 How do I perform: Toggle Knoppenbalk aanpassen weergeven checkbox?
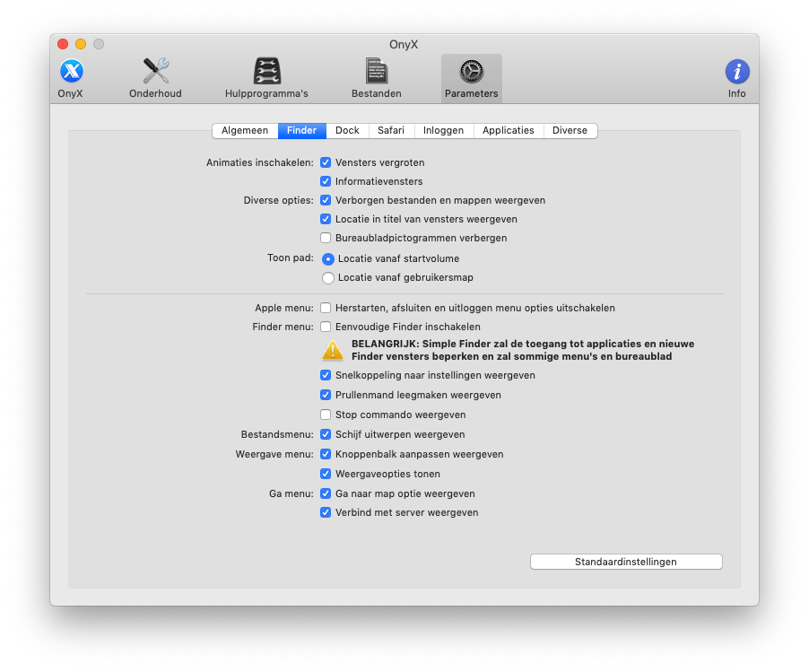[326, 454]
